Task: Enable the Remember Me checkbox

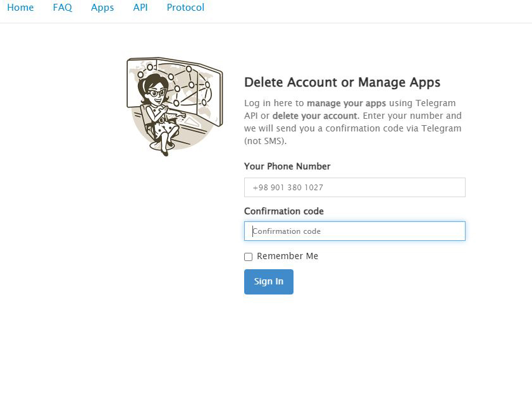Action: pyautogui.click(x=249, y=257)
